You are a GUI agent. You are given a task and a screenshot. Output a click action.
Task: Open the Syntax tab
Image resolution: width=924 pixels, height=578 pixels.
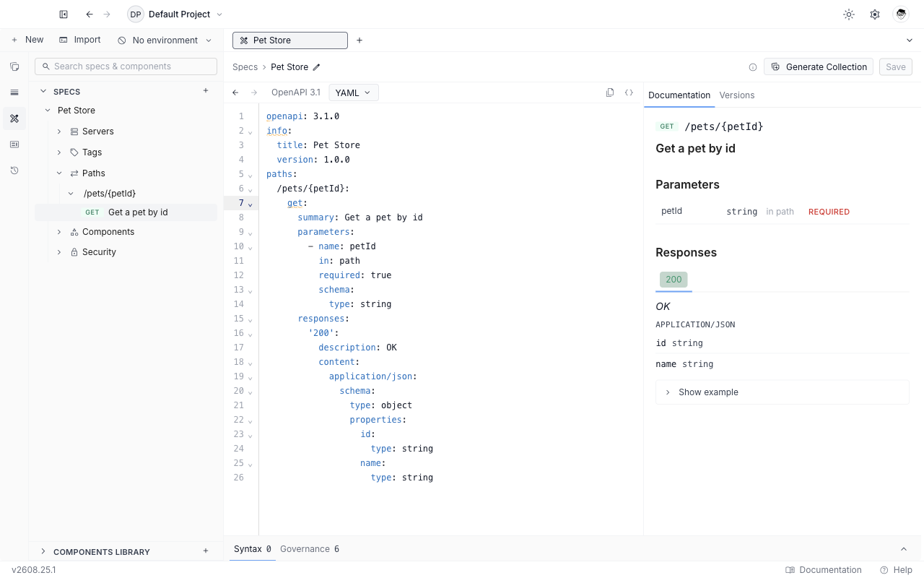pyautogui.click(x=252, y=549)
